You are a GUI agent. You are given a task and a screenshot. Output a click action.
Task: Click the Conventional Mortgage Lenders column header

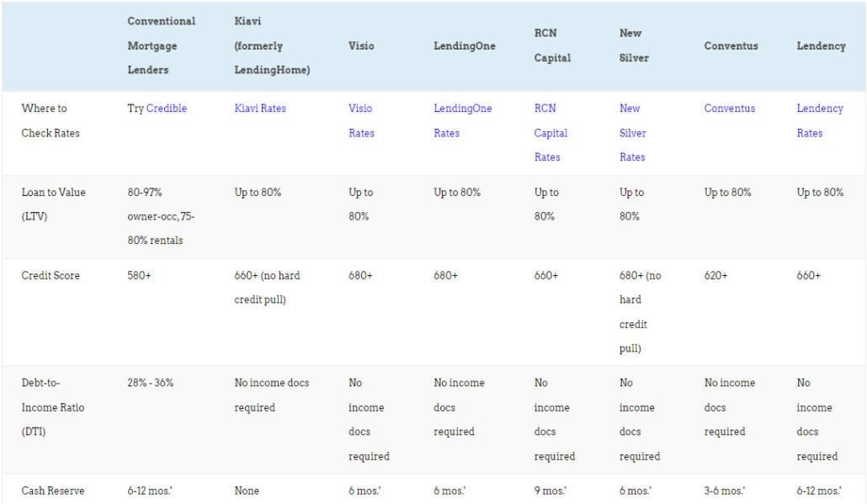click(x=162, y=45)
